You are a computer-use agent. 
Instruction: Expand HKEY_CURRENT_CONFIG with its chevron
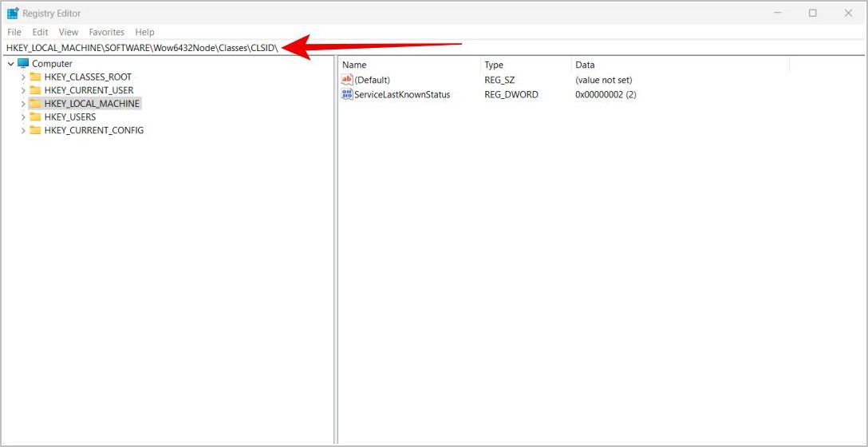coord(22,131)
